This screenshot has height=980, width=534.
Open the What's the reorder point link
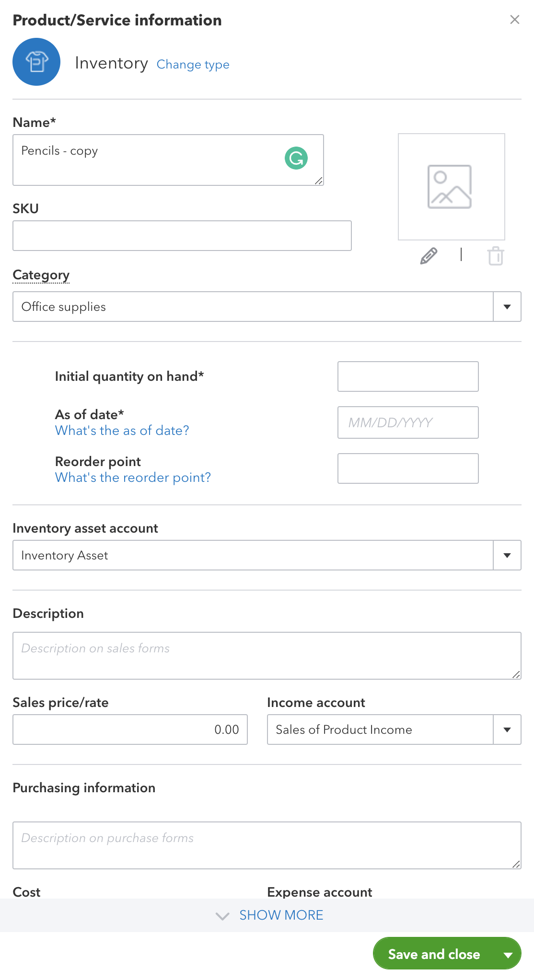[133, 477]
